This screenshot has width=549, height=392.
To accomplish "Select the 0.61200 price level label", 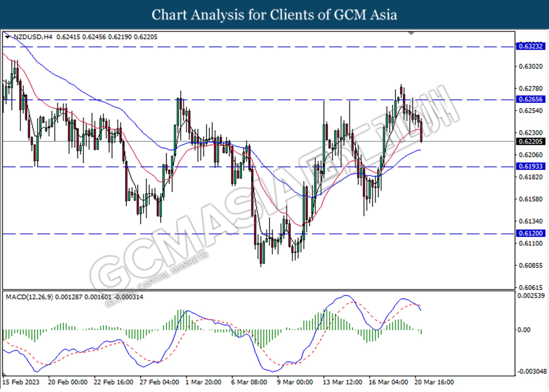I will pyautogui.click(x=531, y=233).
